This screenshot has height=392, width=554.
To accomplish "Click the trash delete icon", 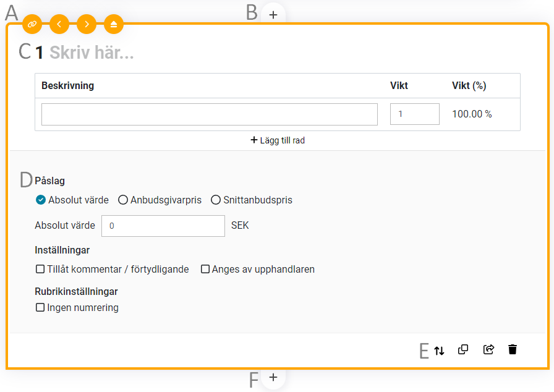I will pos(512,350).
